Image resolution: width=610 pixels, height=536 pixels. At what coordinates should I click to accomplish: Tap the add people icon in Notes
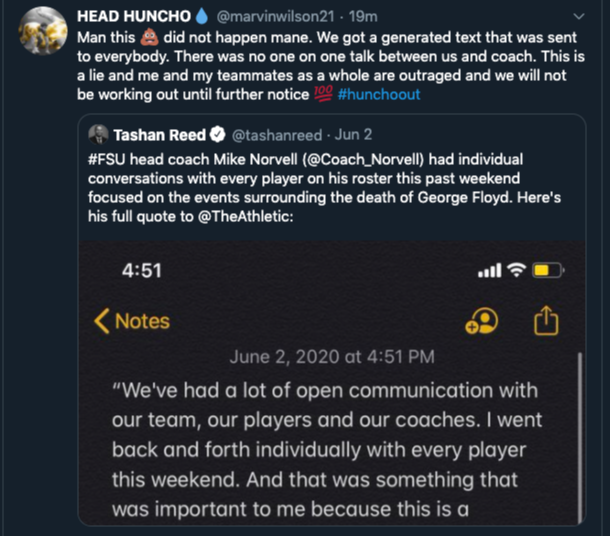tap(482, 320)
